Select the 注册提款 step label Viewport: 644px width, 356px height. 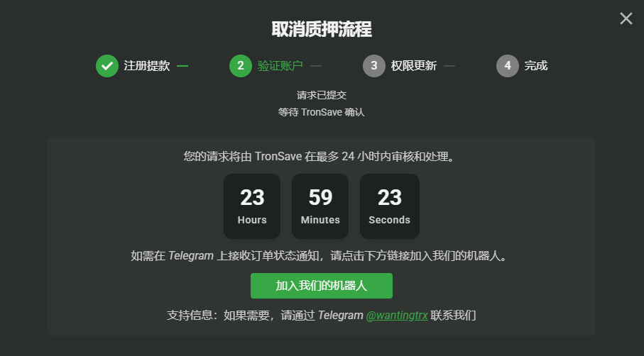click(147, 66)
